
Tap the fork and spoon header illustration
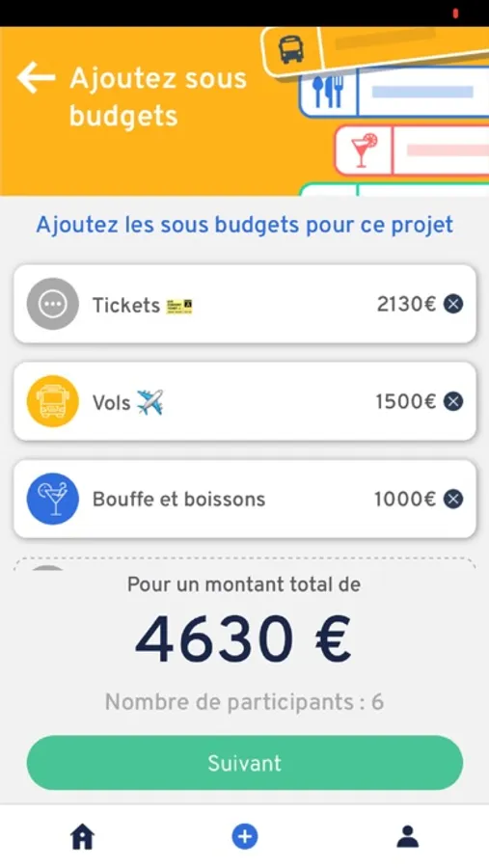[x=328, y=92]
